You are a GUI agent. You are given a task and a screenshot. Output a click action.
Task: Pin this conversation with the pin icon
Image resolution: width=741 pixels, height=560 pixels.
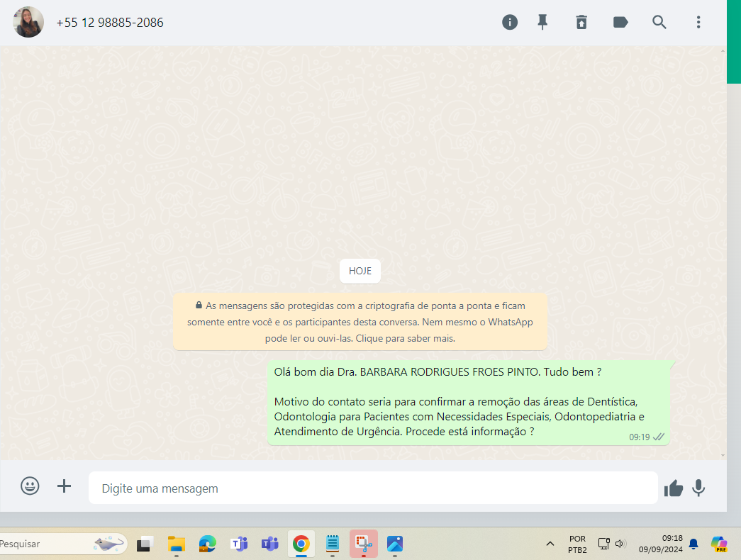click(x=542, y=22)
